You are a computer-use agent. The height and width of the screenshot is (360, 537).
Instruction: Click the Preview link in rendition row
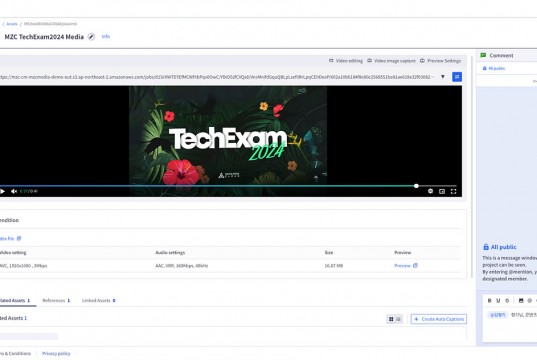click(402, 265)
